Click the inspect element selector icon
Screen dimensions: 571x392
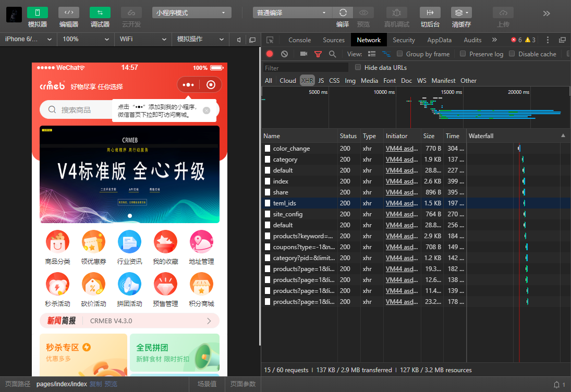(270, 40)
